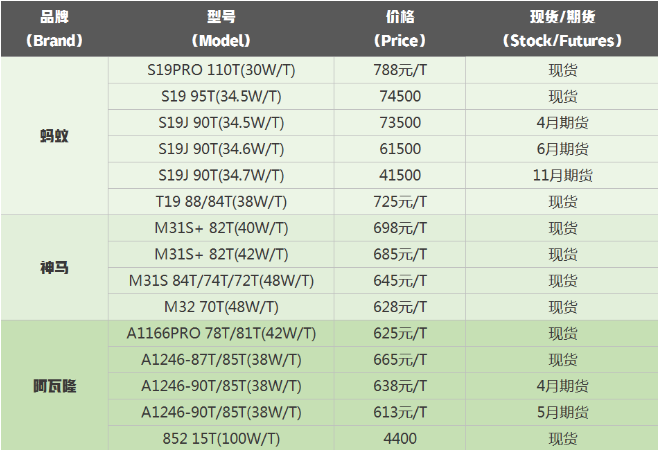This screenshot has height=451, width=658.
Task: Select model S19PRO 110T(30W/T)
Action: coord(221,70)
